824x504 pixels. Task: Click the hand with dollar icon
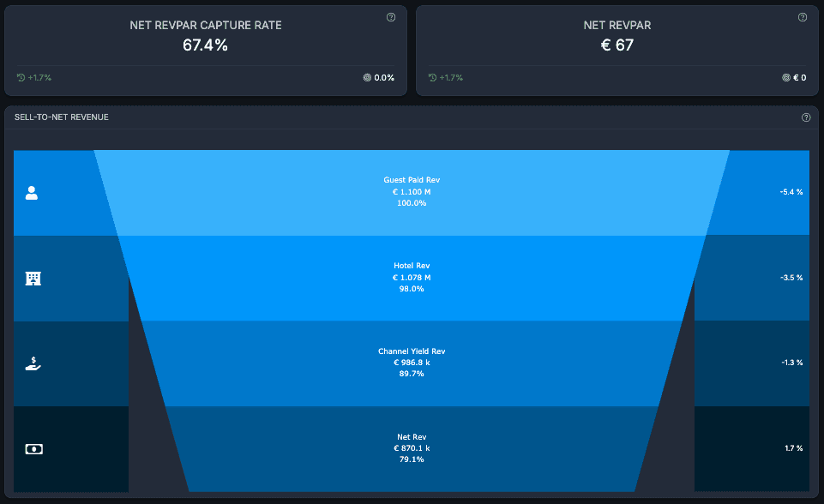pos(33,363)
